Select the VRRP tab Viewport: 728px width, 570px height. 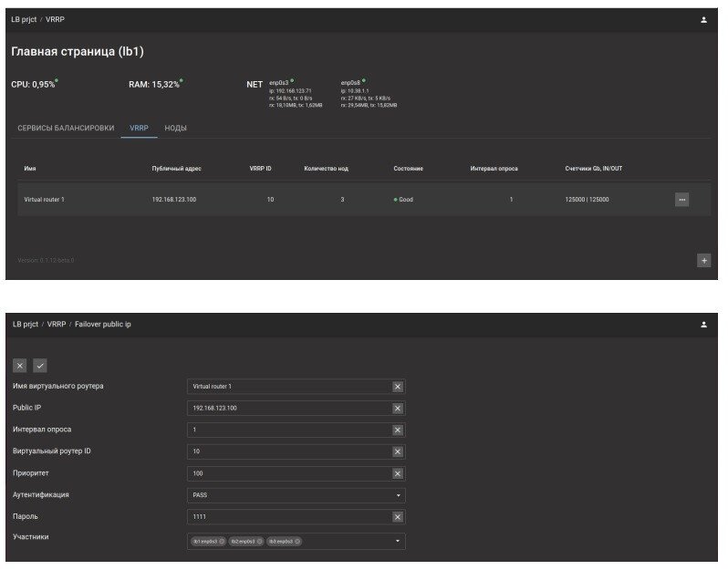tap(139, 128)
